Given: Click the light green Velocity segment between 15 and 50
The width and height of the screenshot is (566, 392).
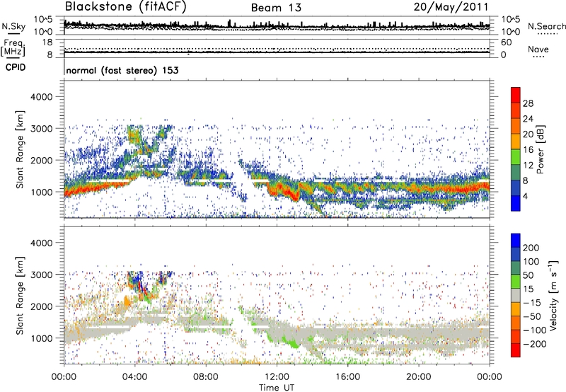Looking at the screenshot, I should click(x=516, y=282).
